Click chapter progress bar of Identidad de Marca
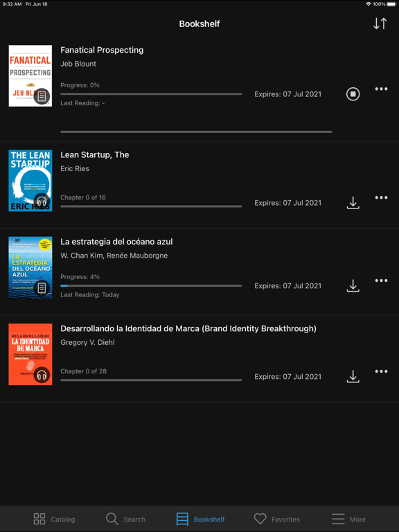Screen dimensions: 399x532 151,380
